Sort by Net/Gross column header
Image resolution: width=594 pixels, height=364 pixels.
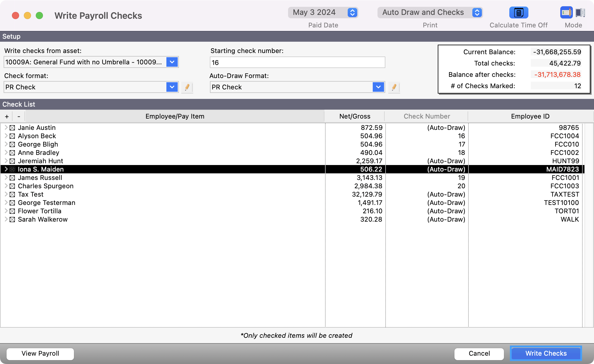[355, 116]
